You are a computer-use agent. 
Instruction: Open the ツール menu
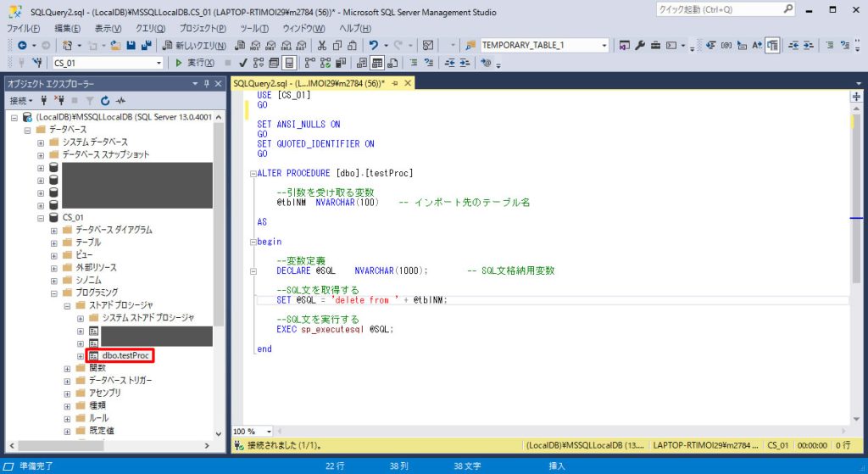click(x=254, y=28)
